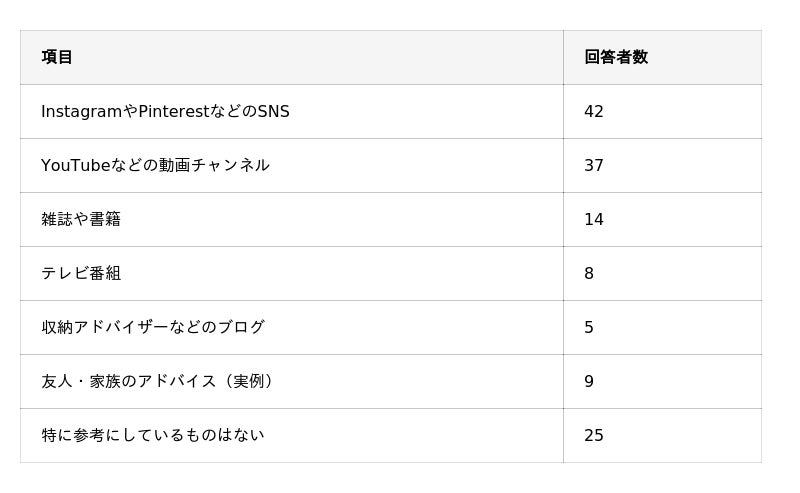The image size is (800, 493).
Task: Click the 友人・家族のアドバイス（実例） label
Action: click(160, 381)
